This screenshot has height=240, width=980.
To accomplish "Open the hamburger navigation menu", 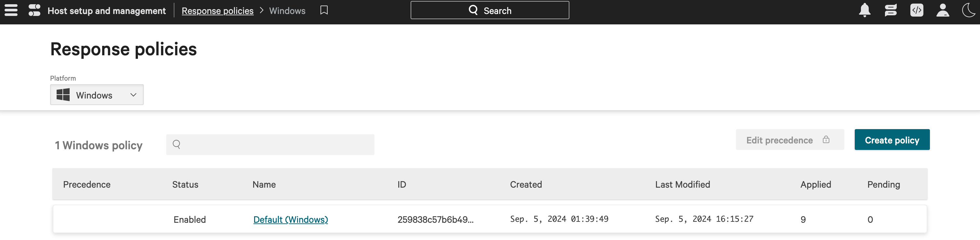I will [x=11, y=10].
